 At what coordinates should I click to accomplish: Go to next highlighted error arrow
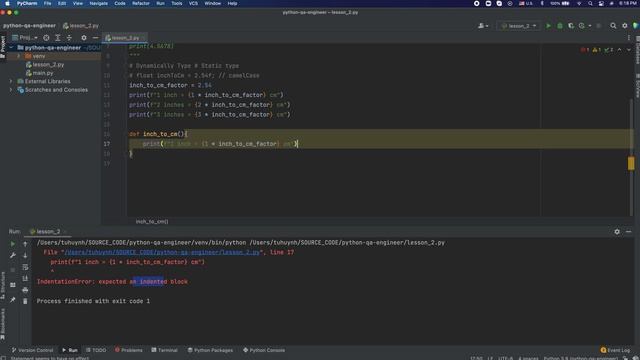click(629, 49)
